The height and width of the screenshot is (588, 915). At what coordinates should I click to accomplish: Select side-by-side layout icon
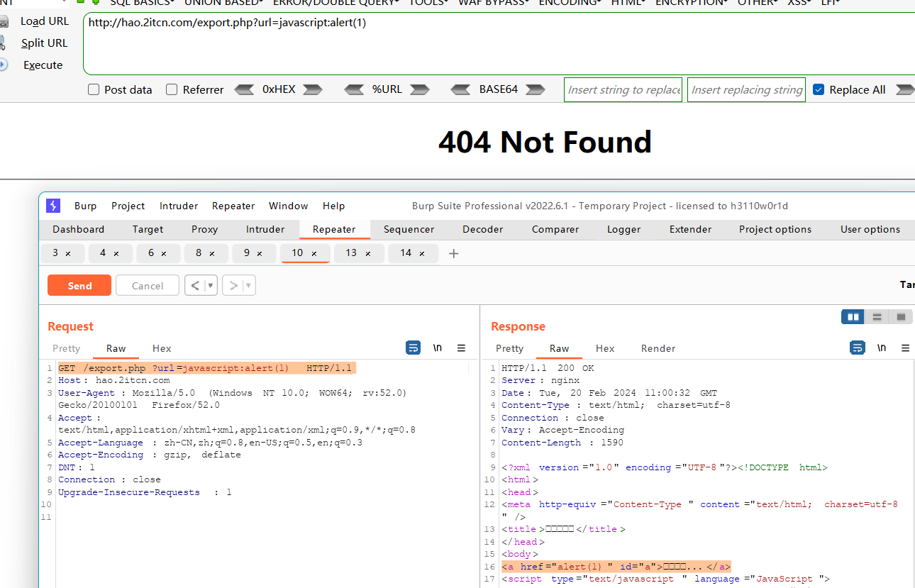853,317
